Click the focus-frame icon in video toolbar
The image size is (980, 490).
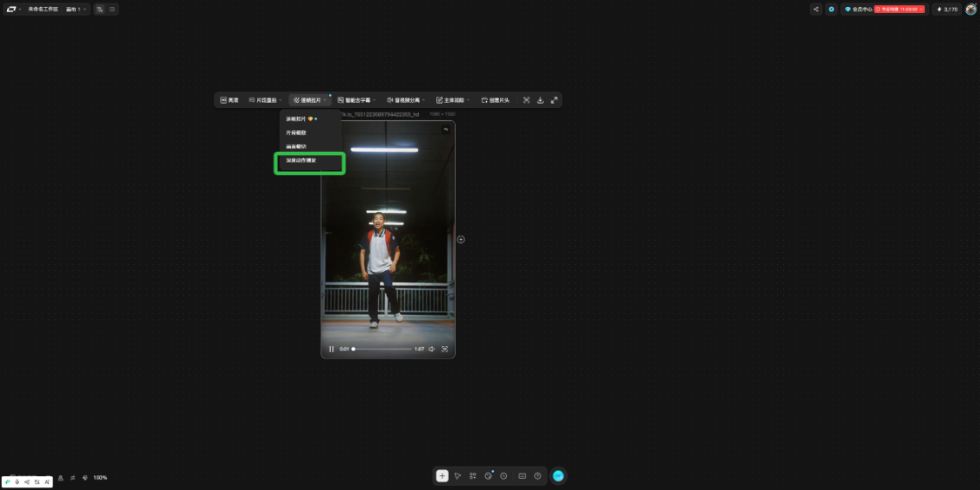click(526, 100)
